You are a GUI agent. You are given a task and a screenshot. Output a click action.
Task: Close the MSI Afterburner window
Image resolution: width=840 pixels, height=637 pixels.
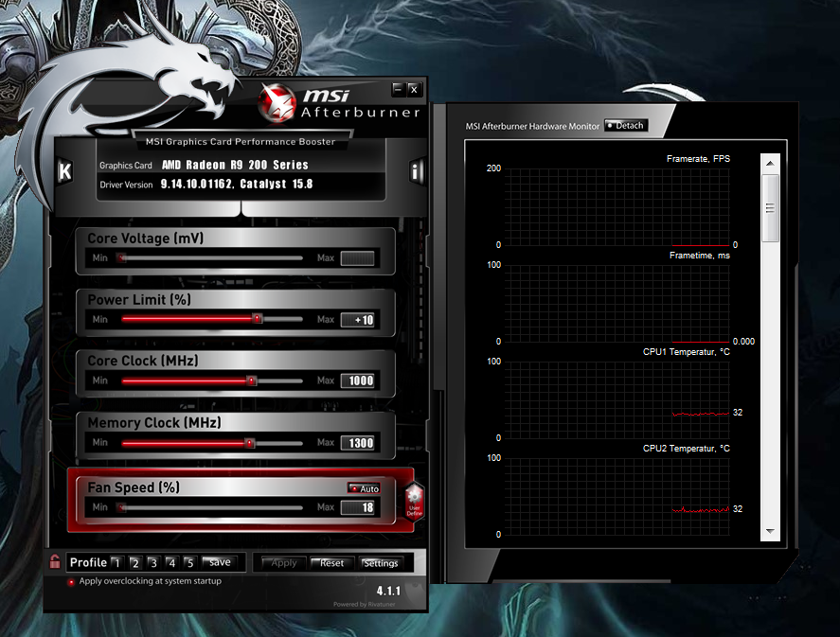[414, 89]
